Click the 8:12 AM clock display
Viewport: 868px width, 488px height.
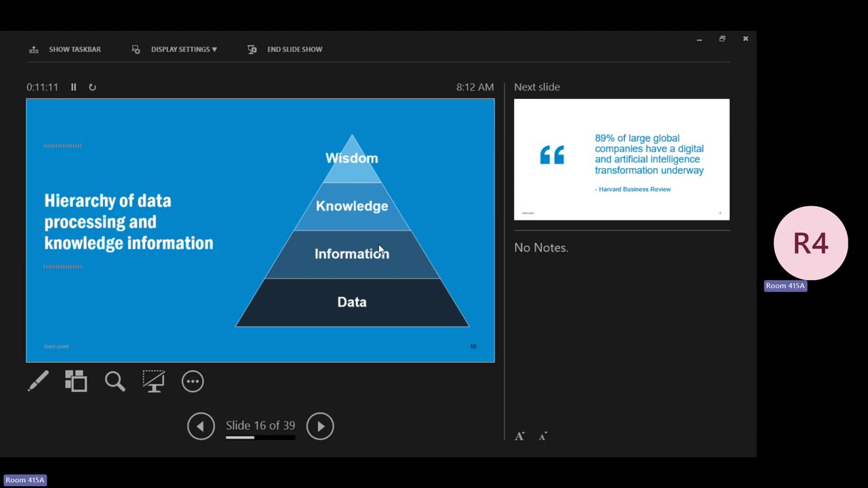(x=475, y=87)
